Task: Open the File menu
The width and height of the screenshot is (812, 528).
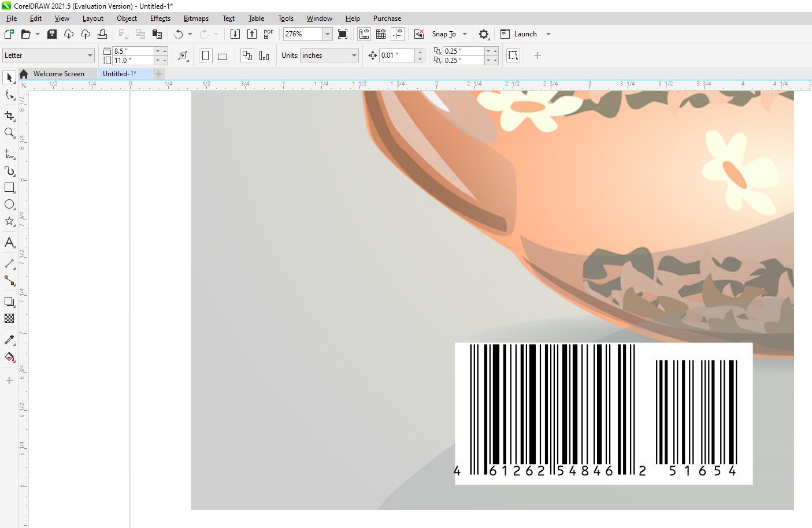Action: click(12, 18)
